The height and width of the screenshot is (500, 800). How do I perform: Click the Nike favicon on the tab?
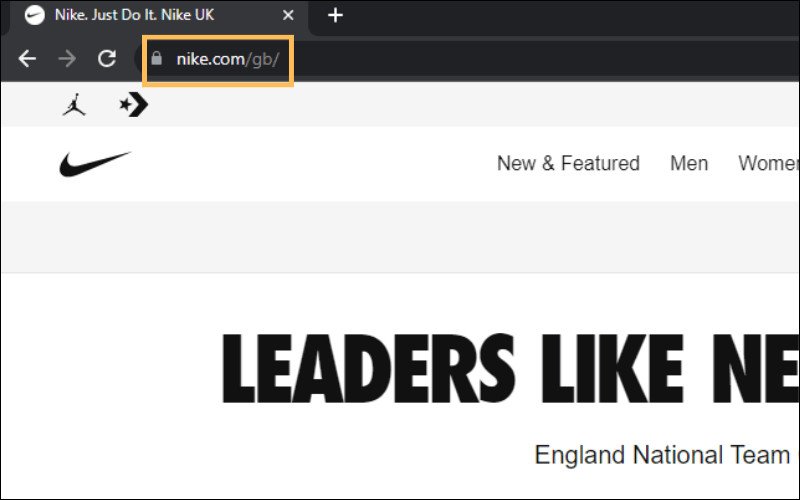[35, 16]
